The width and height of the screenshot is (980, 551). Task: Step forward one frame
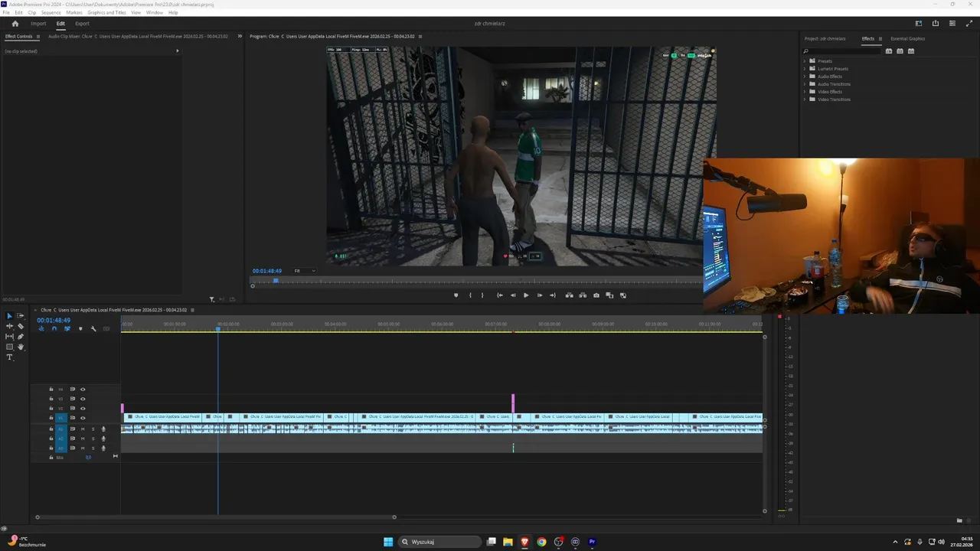[x=539, y=295]
